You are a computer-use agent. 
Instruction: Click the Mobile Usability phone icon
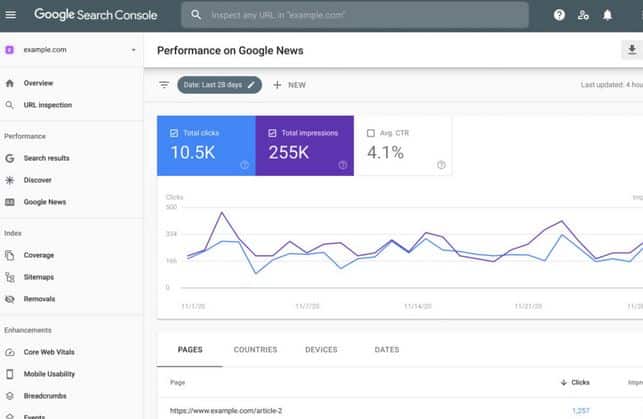click(x=10, y=374)
